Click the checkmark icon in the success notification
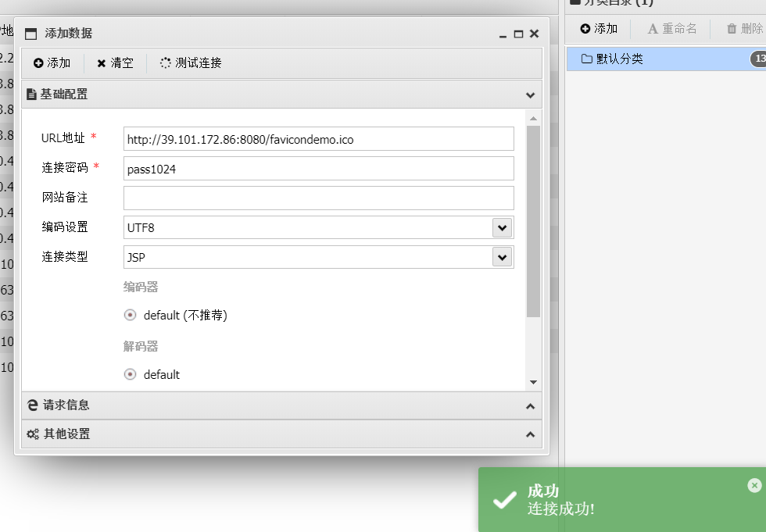Screen dimensions: 766x532 [x=504, y=500]
